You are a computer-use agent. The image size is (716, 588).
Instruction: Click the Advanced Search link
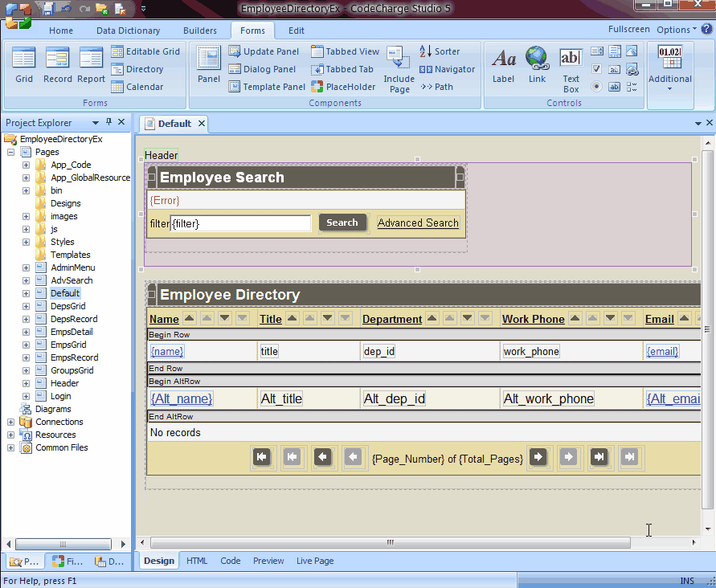pos(418,223)
